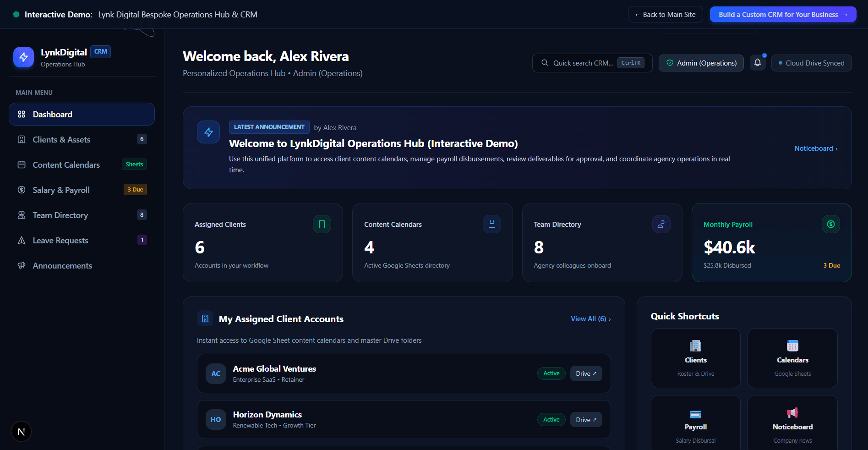
Task: Click the AC avatar for Acme Global Ventures
Action: (x=216, y=373)
